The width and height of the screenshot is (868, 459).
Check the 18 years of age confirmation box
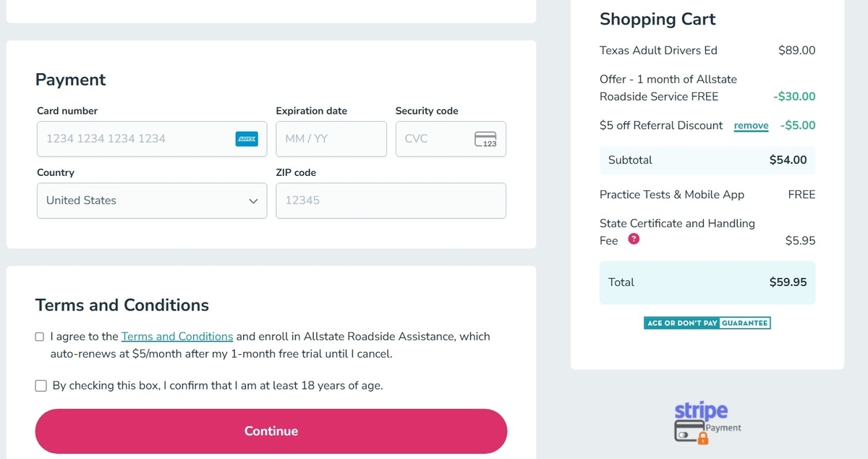(x=41, y=386)
